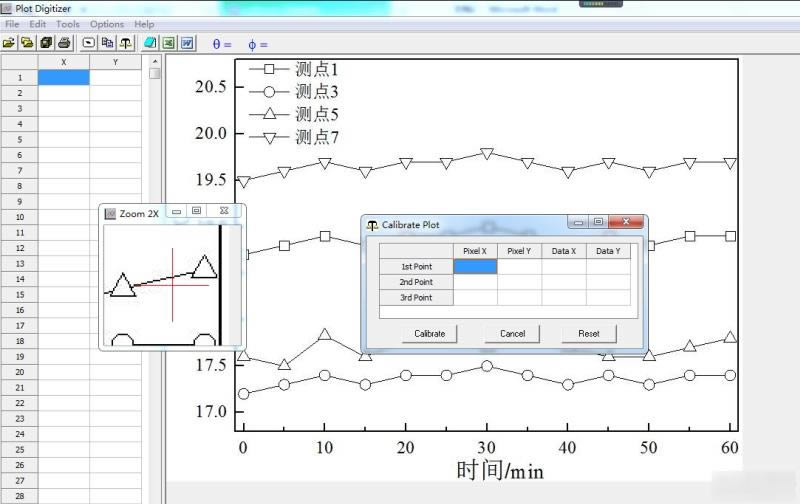Click the 测点7 legend entry
Screen dimensions: 800x504
click(294, 137)
